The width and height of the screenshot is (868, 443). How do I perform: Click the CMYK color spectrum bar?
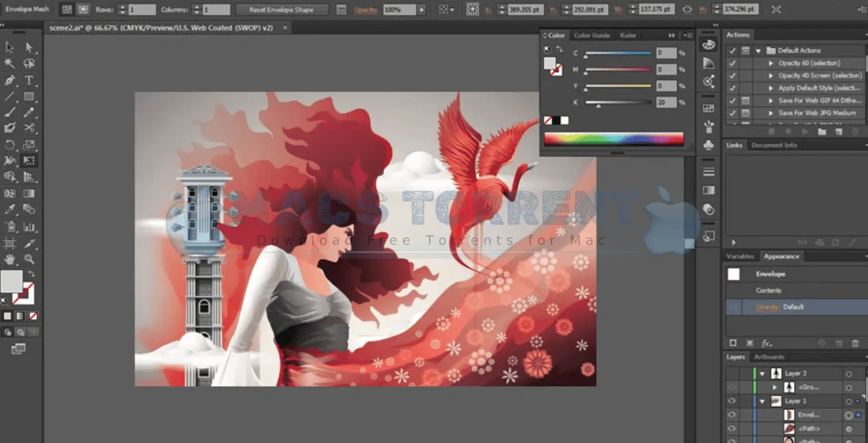614,139
